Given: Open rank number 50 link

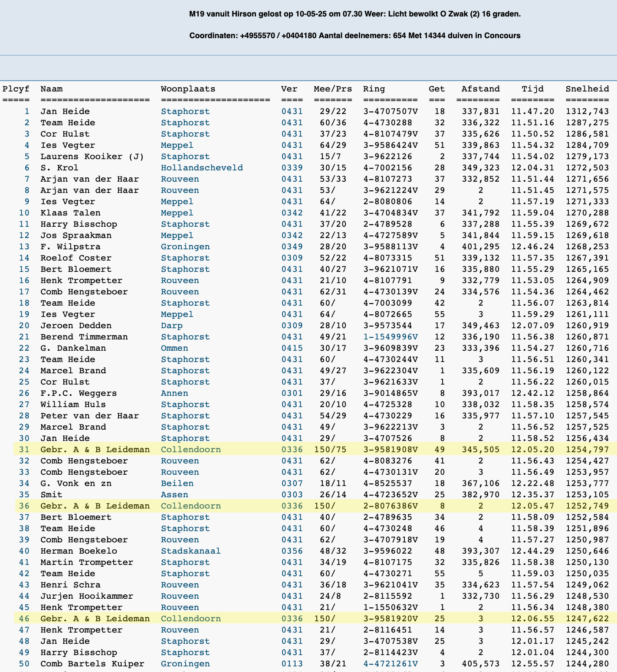Looking at the screenshot, I should [x=24, y=664].
